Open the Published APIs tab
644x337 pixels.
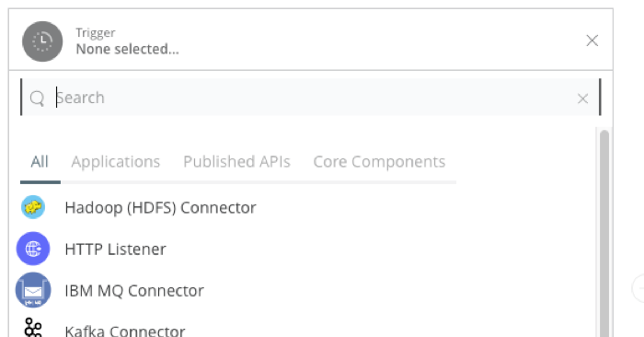pos(236,162)
